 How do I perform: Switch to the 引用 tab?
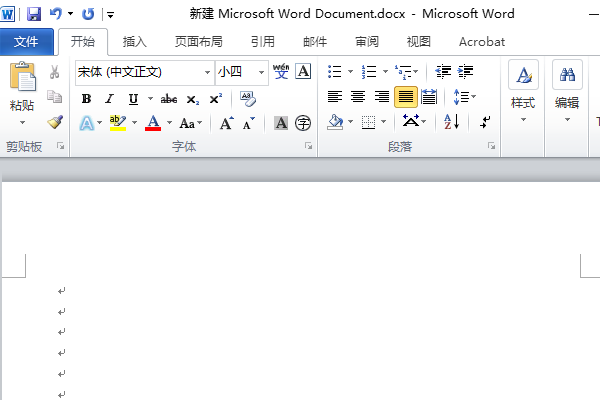[262, 42]
